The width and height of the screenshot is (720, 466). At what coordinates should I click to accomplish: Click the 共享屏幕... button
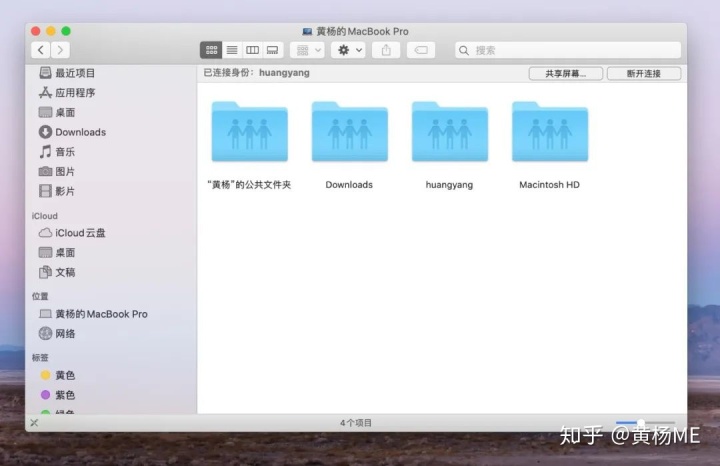pos(566,73)
